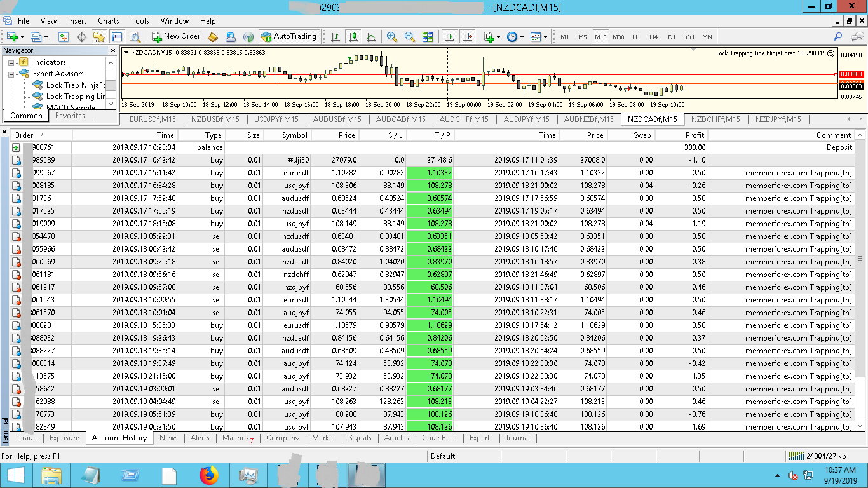Open the Strategy Tester toolbar icon
The image size is (868, 488).
[135, 37]
